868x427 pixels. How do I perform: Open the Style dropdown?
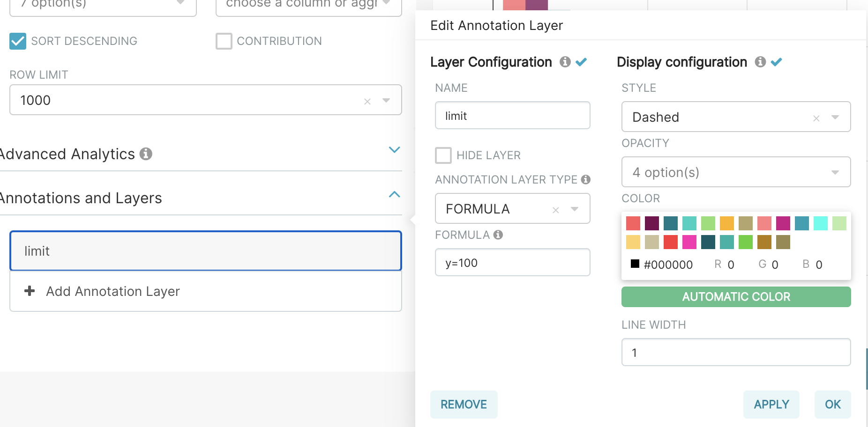coord(836,117)
